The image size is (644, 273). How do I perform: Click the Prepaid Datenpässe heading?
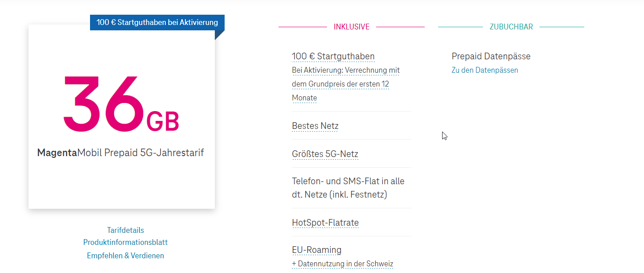(x=491, y=56)
